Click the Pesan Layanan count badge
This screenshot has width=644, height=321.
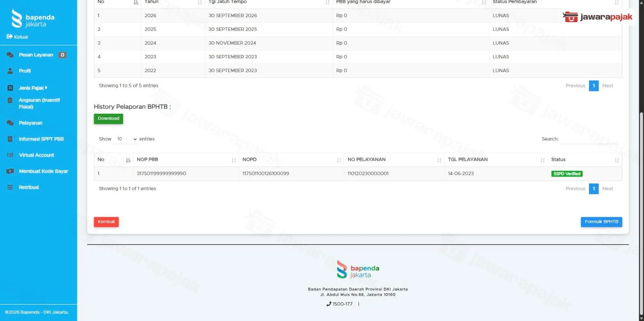tap(62, 55)
